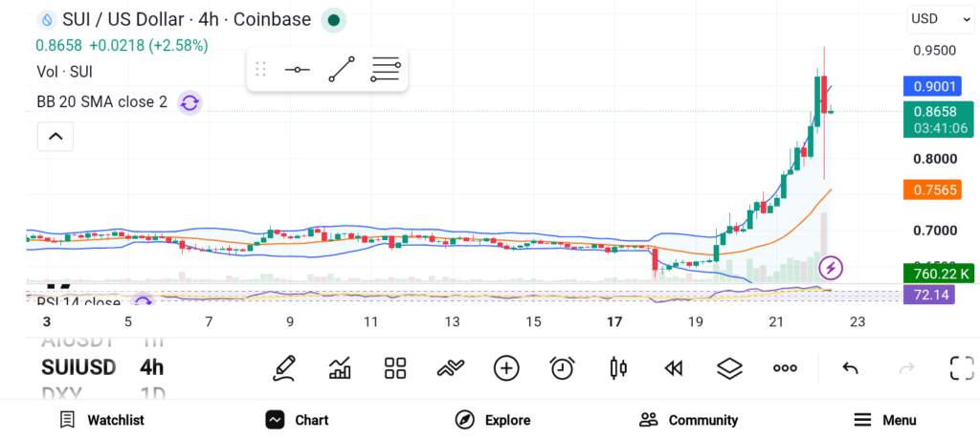The height and width of the screenshot is (441, 980).
Task: Open the chart type line icon
Action: click(451, 368)
